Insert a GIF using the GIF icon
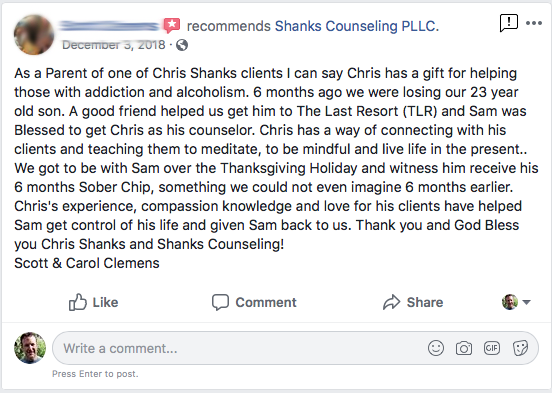552x393 pixels. coord(492,348)
